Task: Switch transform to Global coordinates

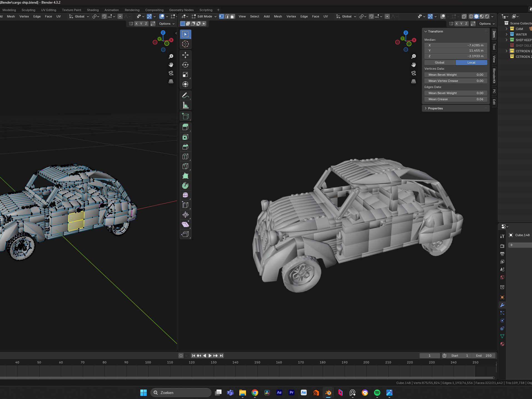Action: (440, 63)
